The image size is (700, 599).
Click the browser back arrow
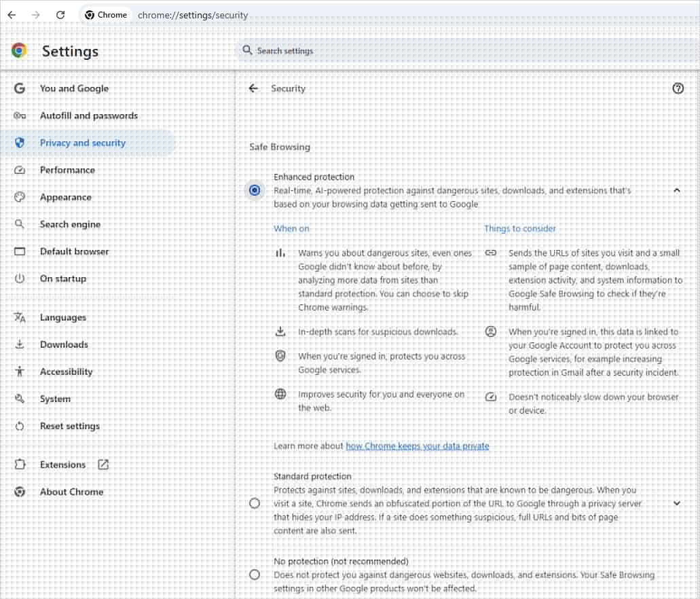(x=12, y=15)
